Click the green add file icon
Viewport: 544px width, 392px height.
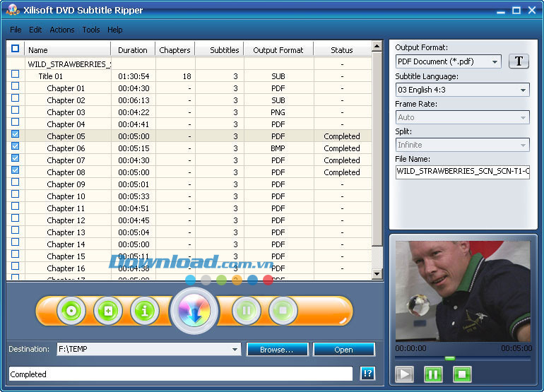click(108, 311)
